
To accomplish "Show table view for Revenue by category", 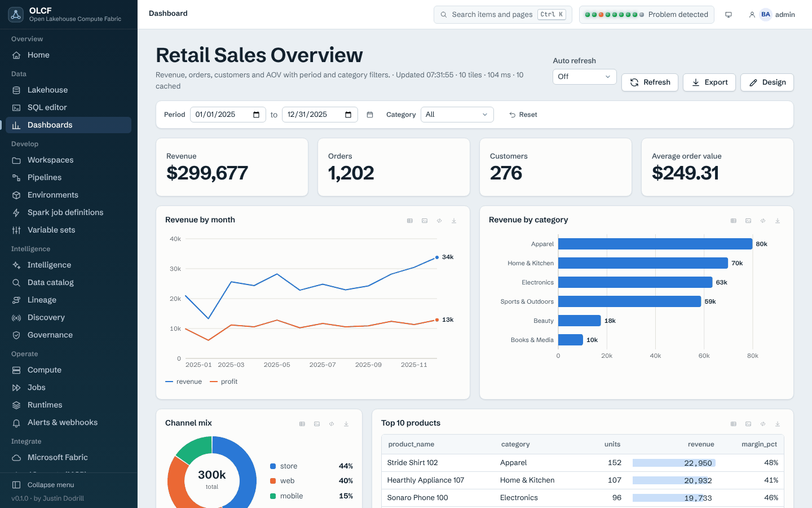I will [734, 221].
